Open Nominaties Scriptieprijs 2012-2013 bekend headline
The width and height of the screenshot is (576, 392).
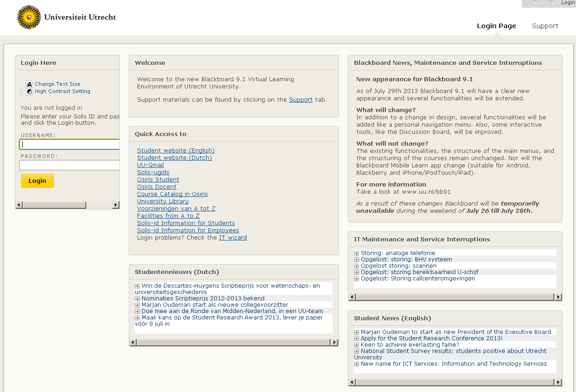pyautogui.click(x=203, y=299)
